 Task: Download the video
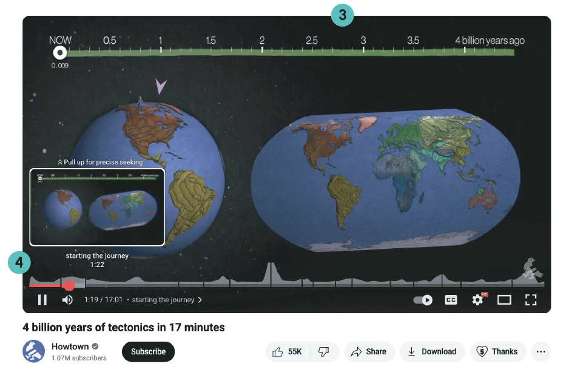(432, 352)
